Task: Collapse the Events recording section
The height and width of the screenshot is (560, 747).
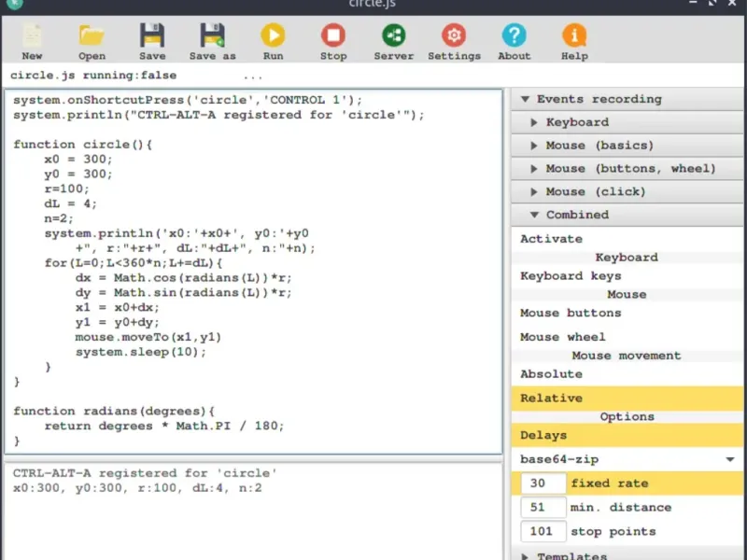Action: pyautogui.click(x=627, y=99)
